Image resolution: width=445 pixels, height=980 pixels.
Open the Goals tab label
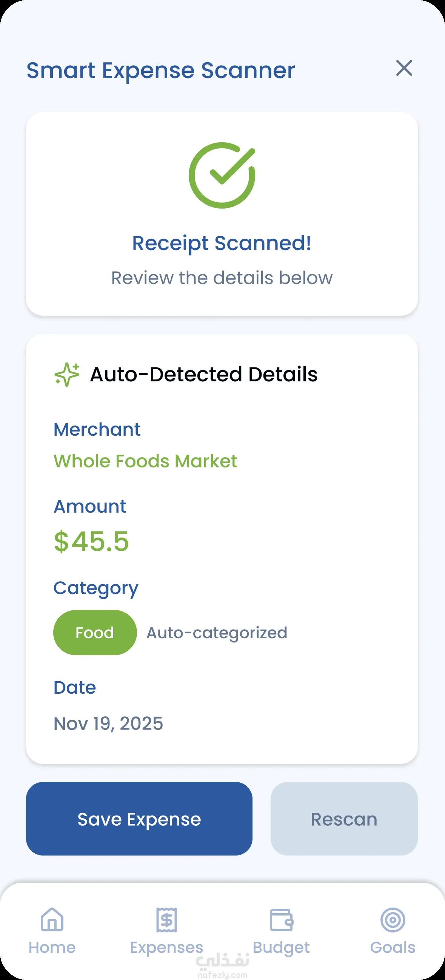tap(393, 947)
